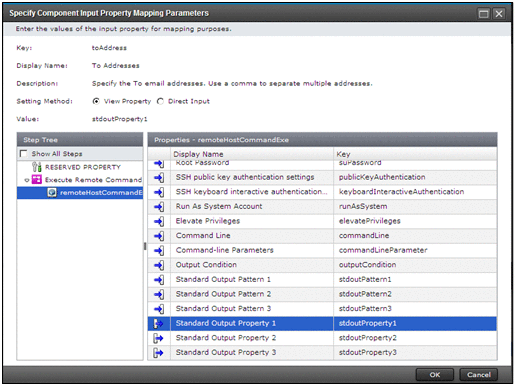Click output arrow icon for Standard Output Property 2
Viewport: 515px width, 386px height.
pos(158,338)
